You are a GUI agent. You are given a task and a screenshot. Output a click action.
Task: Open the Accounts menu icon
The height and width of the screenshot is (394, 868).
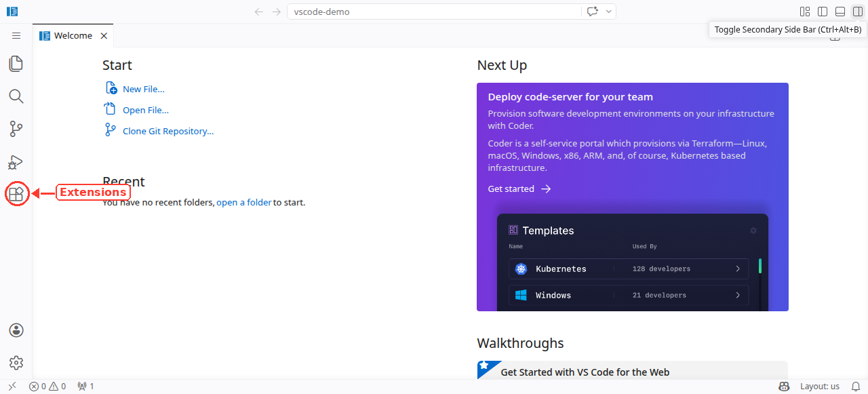tap(16, 330)
